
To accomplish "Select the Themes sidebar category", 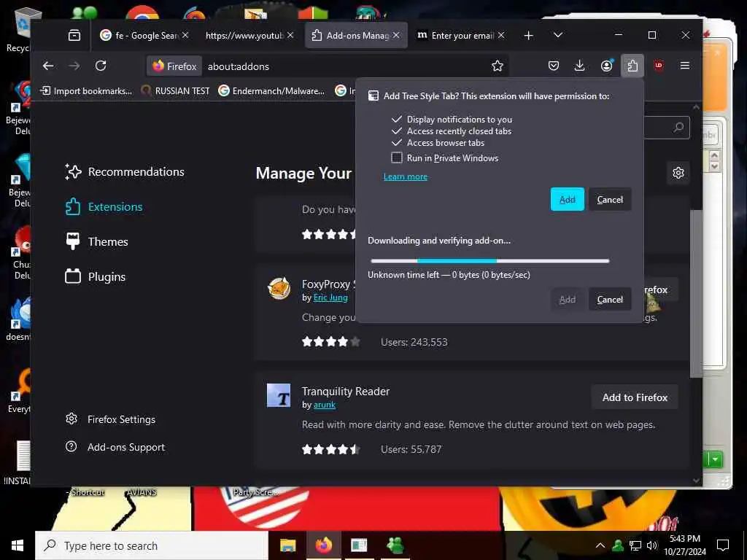I will [97, 241].
